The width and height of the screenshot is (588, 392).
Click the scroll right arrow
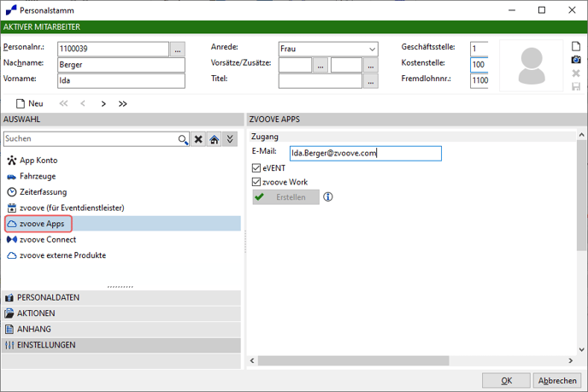coord(571,360)
